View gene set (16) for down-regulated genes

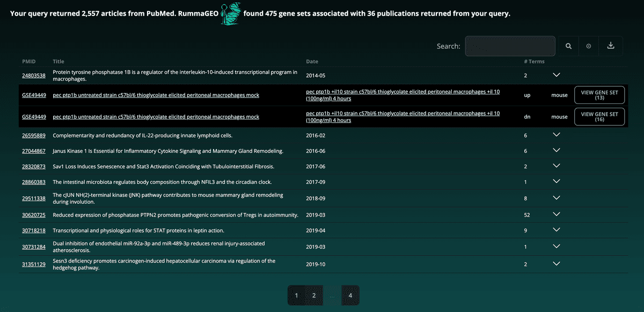pyautogui.click(x=599, y=116)
